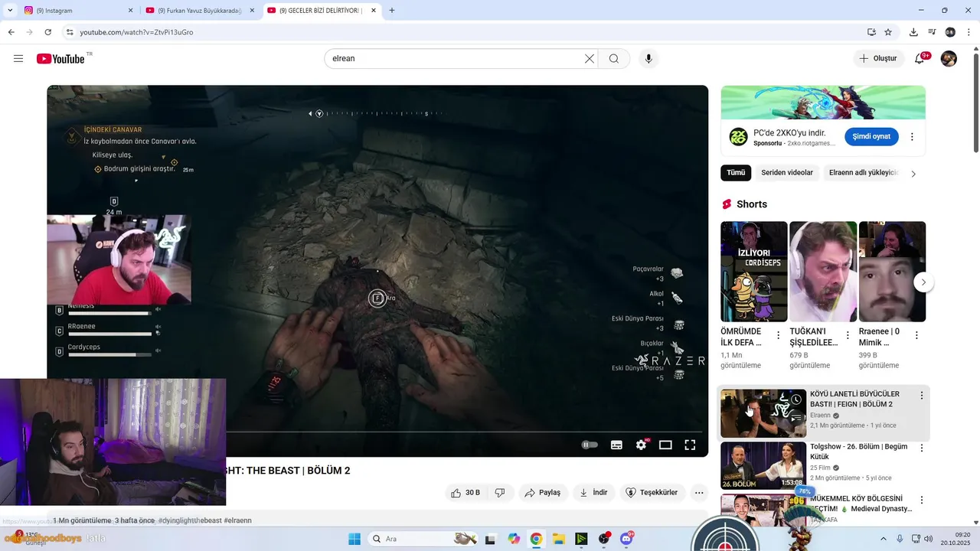Clear the search box with the X icon
Image resolution: width=980 pixels, height=551 pixels.
click(x=590, y=59)
